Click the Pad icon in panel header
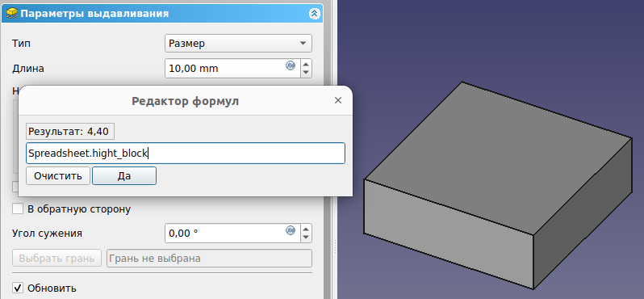644x299 pixels. pos(13,14)
